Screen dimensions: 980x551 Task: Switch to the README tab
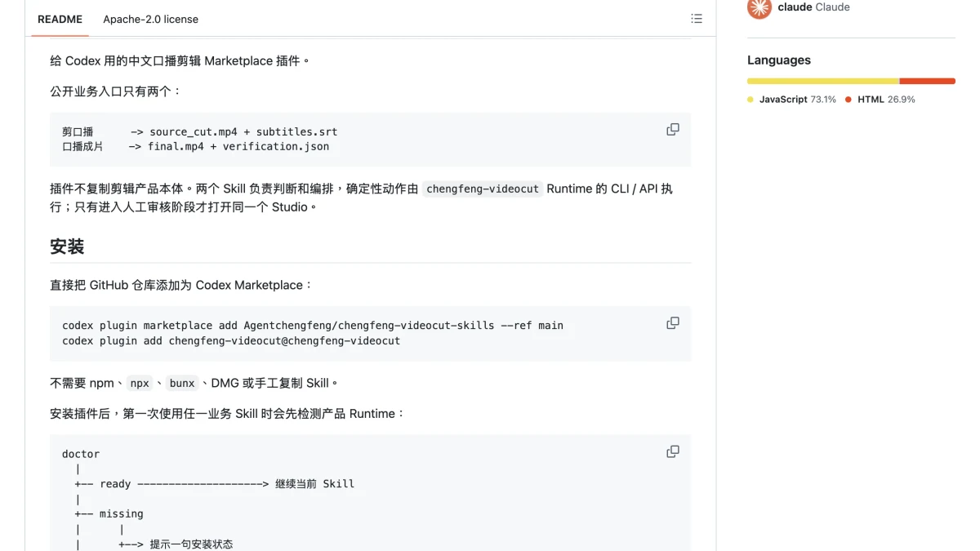[x=60, y=19]
